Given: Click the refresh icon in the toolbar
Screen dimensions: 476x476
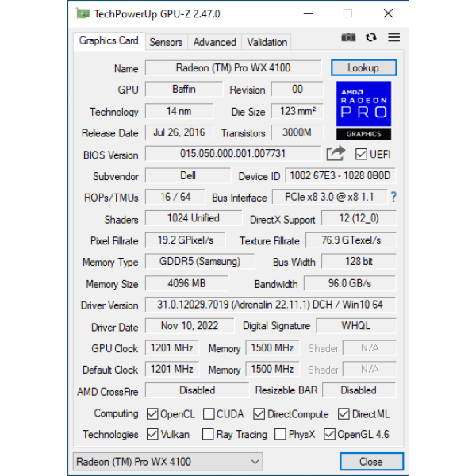Looking at the screenshot, I should tap(371, 37).
